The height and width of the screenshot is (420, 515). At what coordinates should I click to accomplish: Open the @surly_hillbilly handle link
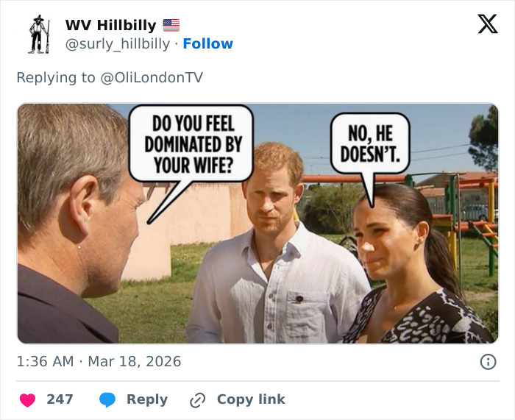pyautogui.click(x=119, y=44)
